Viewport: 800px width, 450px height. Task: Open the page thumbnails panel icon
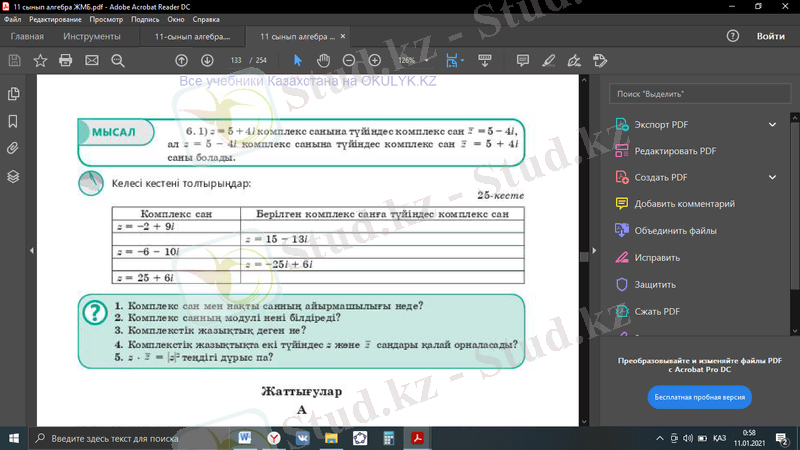point(14,94)
